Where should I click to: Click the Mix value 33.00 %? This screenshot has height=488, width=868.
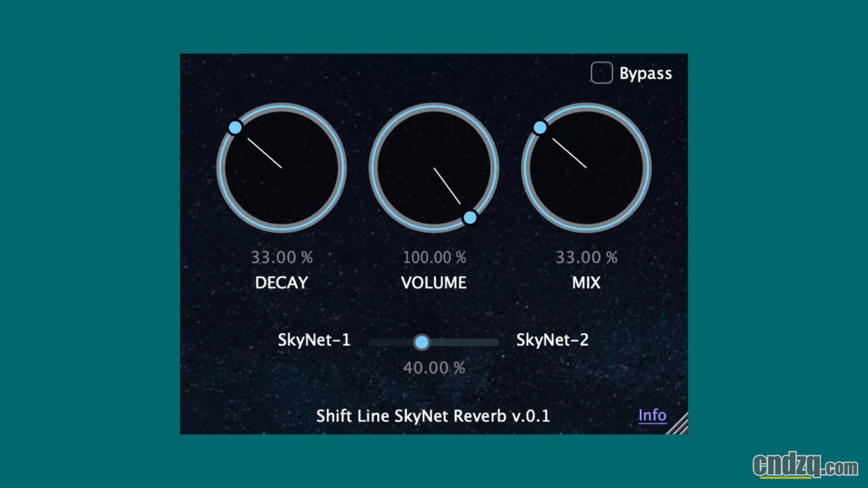coord(587,258)
